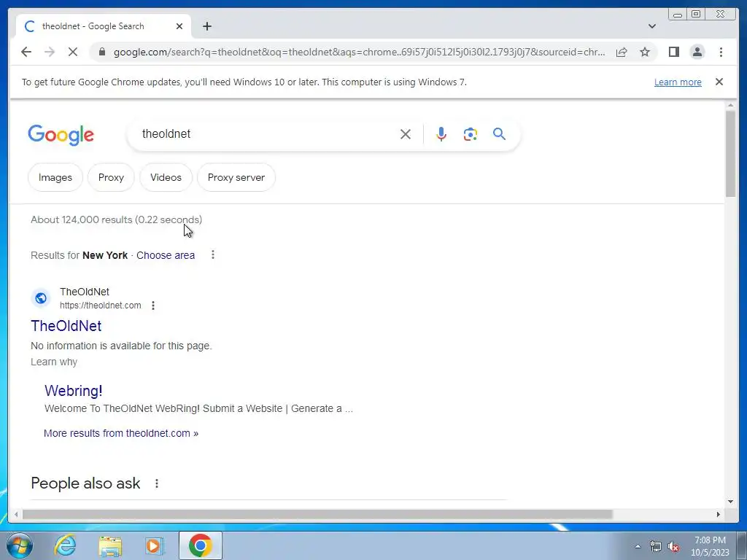
Task: Click the https://theoldnet.com URL text
Action: coord(101,306)
